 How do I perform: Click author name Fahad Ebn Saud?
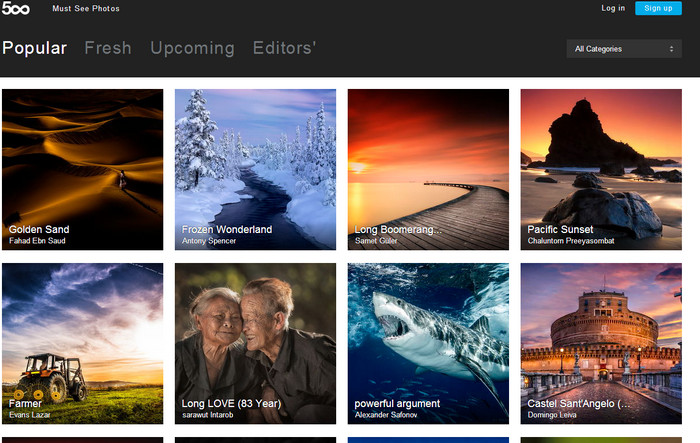point(40,241)
